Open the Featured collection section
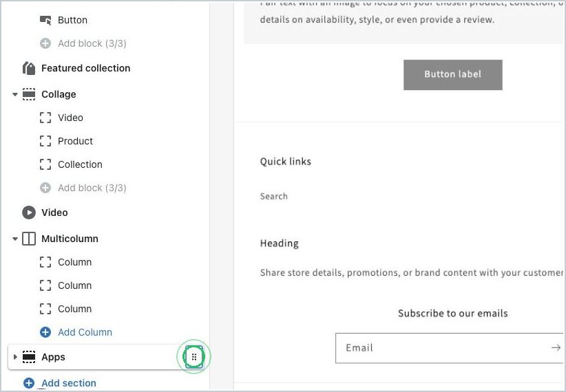The height and width of the screenshot is (392, 566). 86,68
